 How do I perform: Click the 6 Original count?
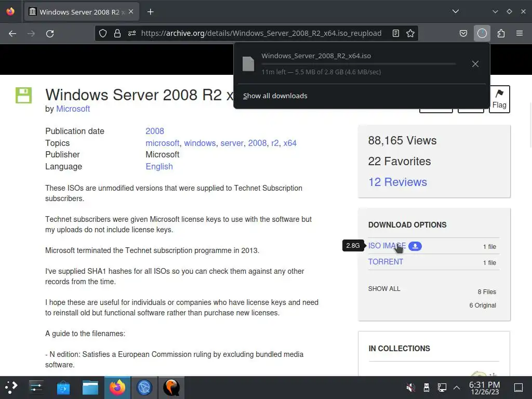483,305
